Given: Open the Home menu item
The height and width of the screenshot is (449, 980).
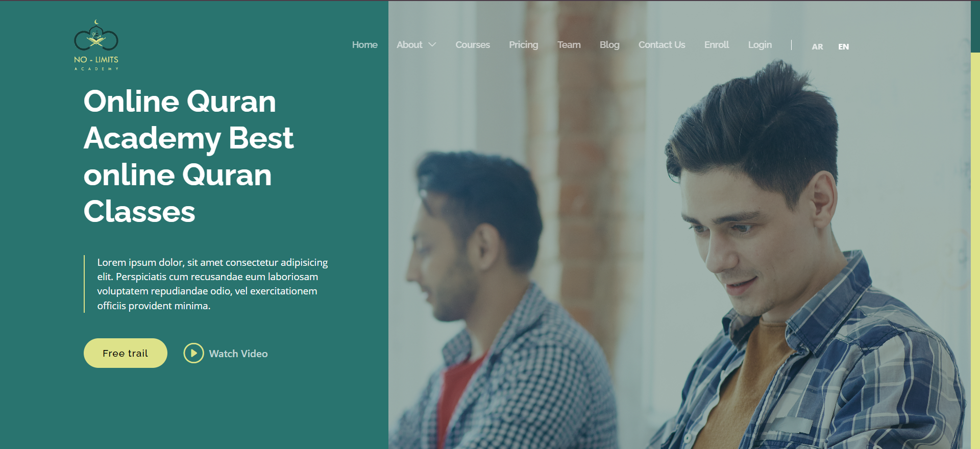Looking at the screenshot, I should [x=364, y=45].
